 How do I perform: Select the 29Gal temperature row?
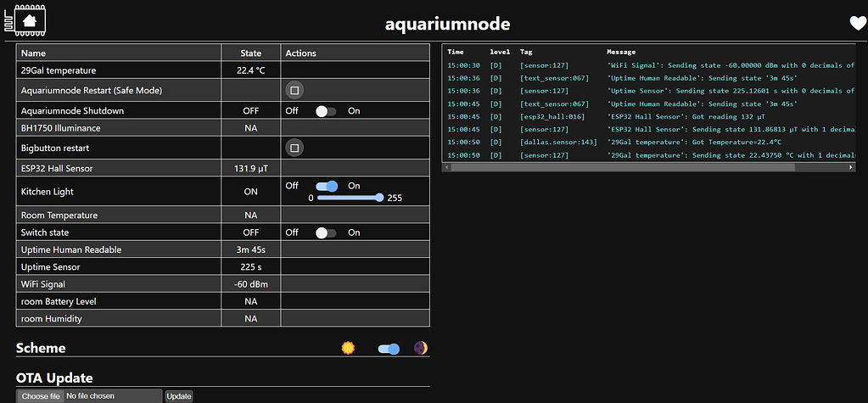coord(119,70)
